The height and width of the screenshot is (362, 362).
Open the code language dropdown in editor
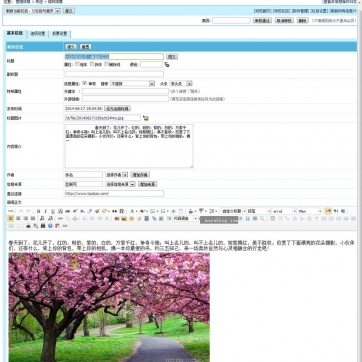click(x=185, y=218)
